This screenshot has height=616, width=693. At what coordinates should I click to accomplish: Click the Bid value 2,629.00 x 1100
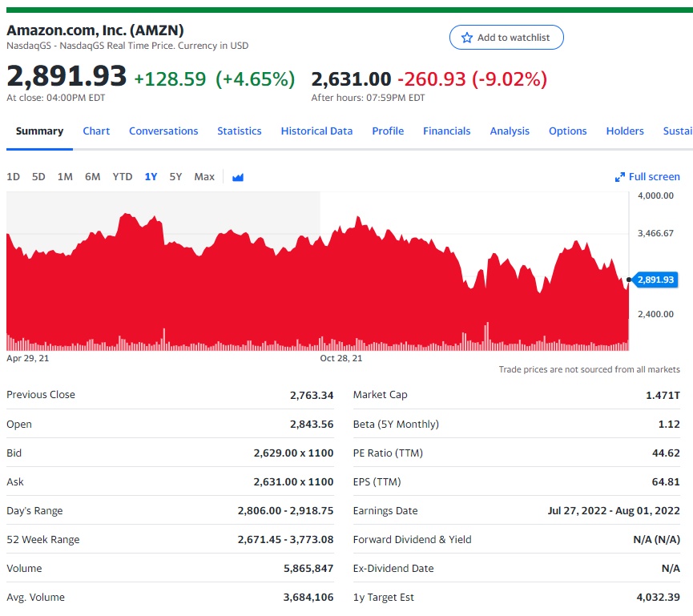point(293,453)
